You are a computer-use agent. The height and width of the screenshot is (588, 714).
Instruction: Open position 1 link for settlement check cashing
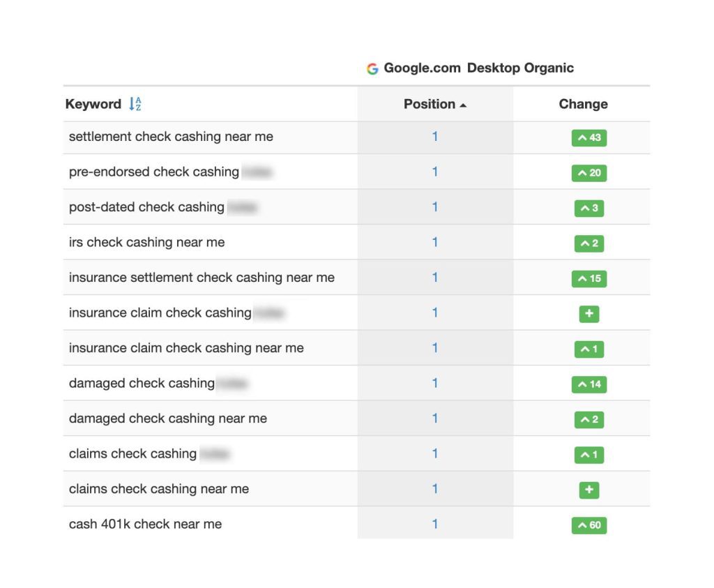pyautogui.click(x=435, y=137)
